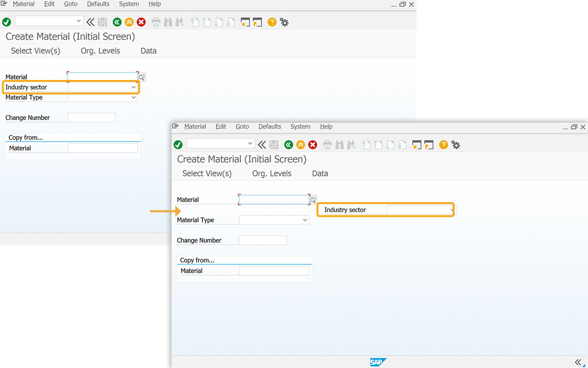Open command field dropdown in background window
Screen dimensions: 588x368
78,21
